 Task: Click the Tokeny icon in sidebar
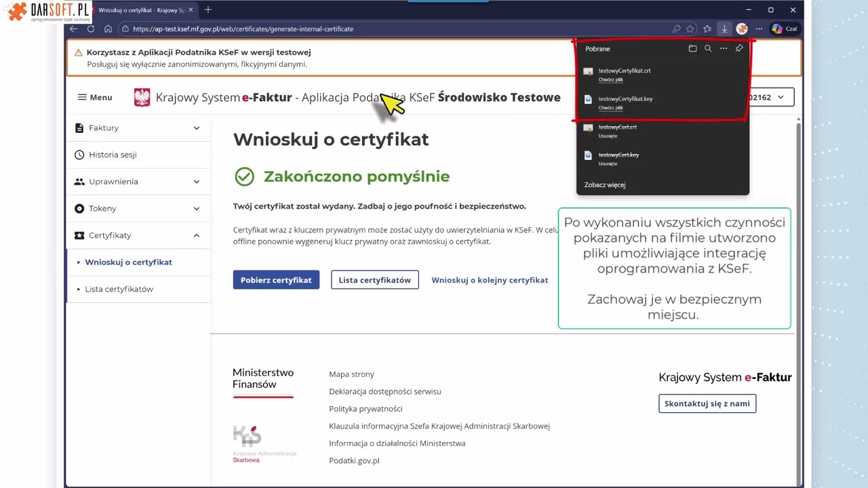(x=79, y=208)
